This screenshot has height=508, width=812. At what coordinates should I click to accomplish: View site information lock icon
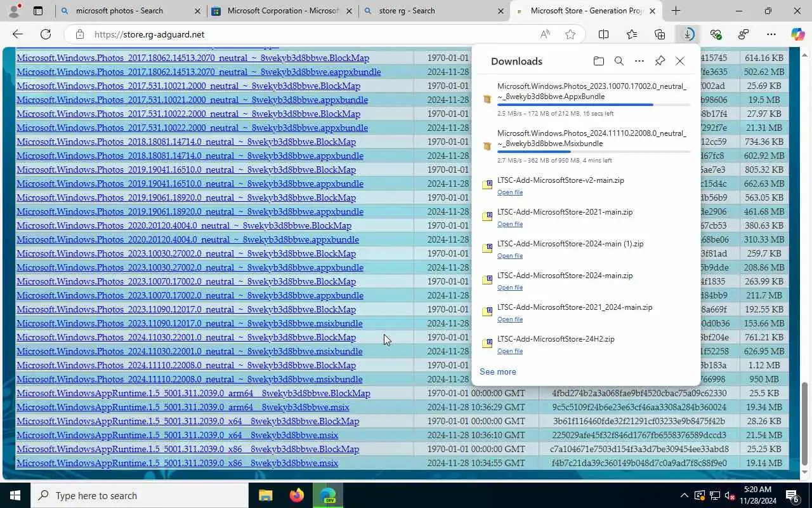coord(79,34)
